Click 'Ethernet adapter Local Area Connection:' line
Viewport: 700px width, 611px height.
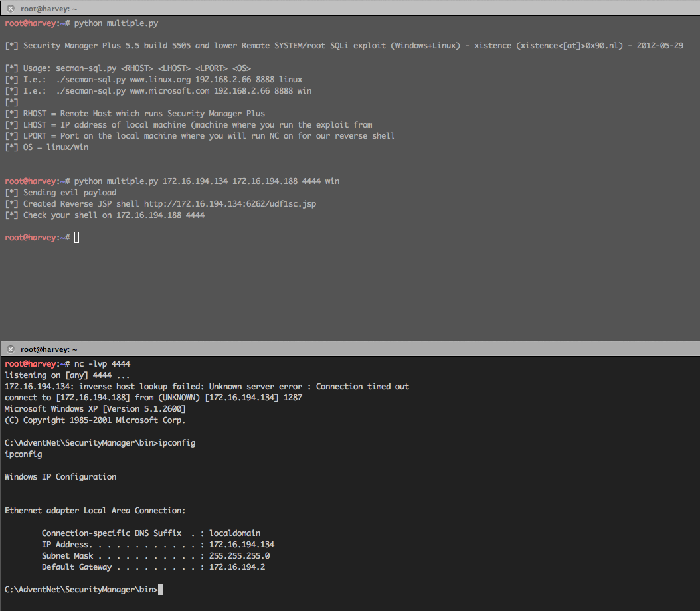[x=95, y=511]
